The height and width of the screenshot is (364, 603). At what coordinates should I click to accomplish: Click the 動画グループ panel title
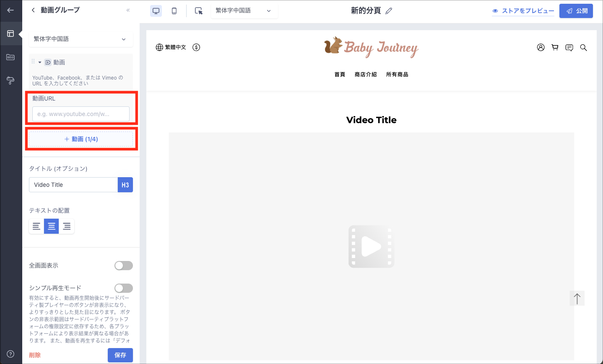60,10
